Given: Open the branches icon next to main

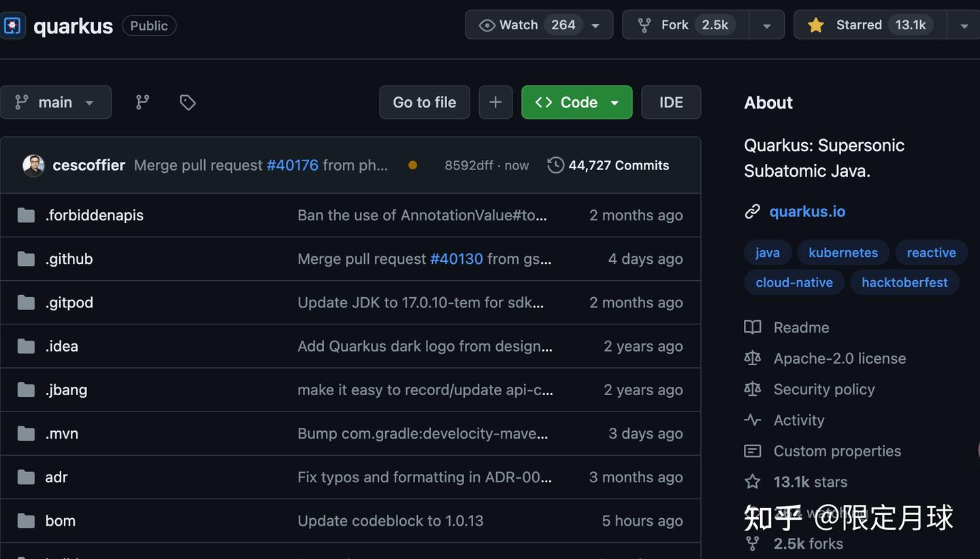Looking at the screenshot, I should 142,102.
